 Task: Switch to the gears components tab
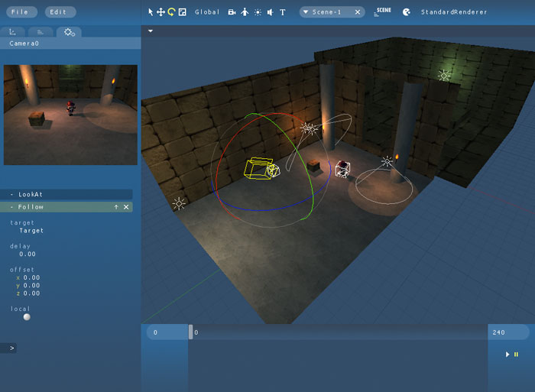click(x=70, y=31)
